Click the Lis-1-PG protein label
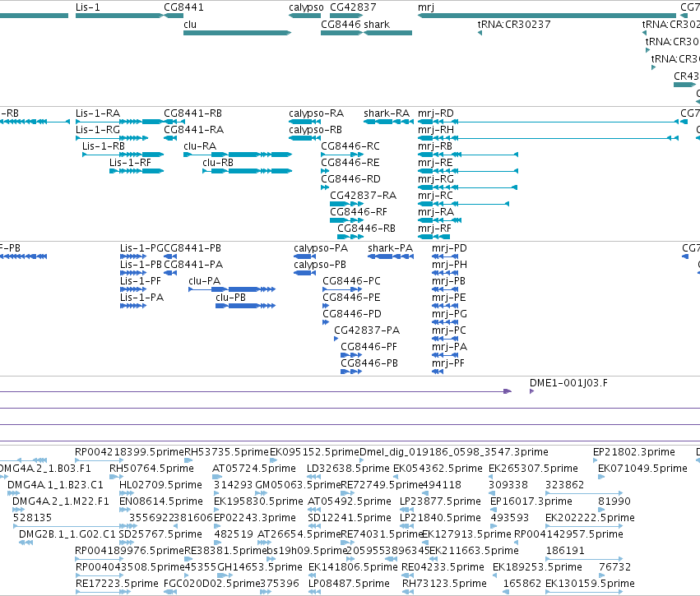 142,248
